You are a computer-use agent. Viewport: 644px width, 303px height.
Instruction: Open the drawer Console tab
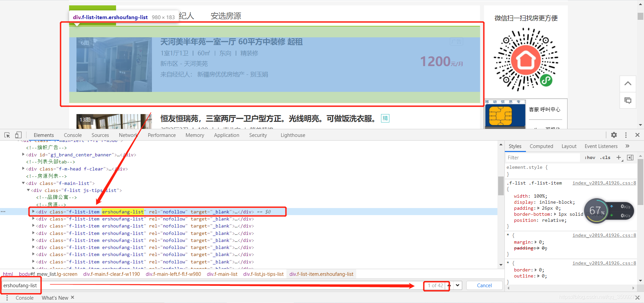point(24,298)
